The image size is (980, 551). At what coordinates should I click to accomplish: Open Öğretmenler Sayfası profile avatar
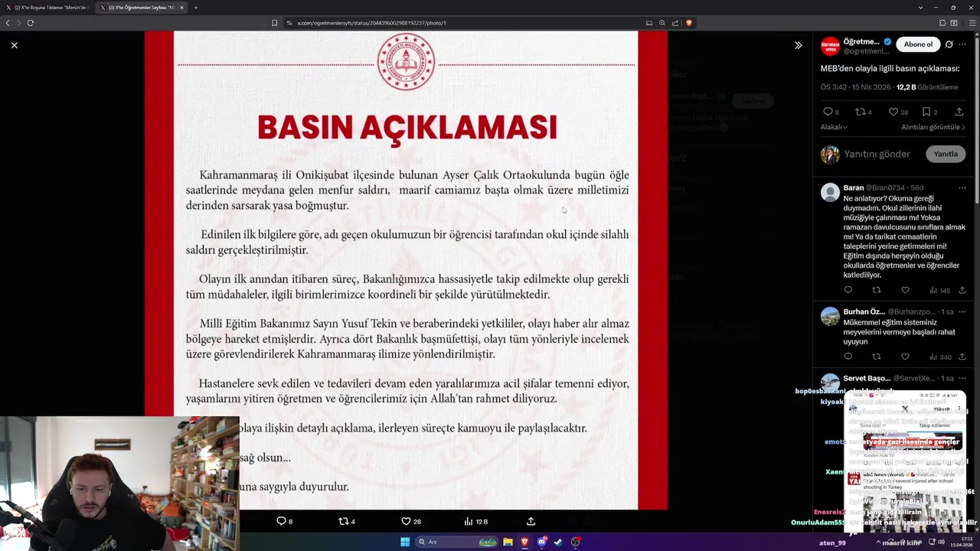pos(830,45)
